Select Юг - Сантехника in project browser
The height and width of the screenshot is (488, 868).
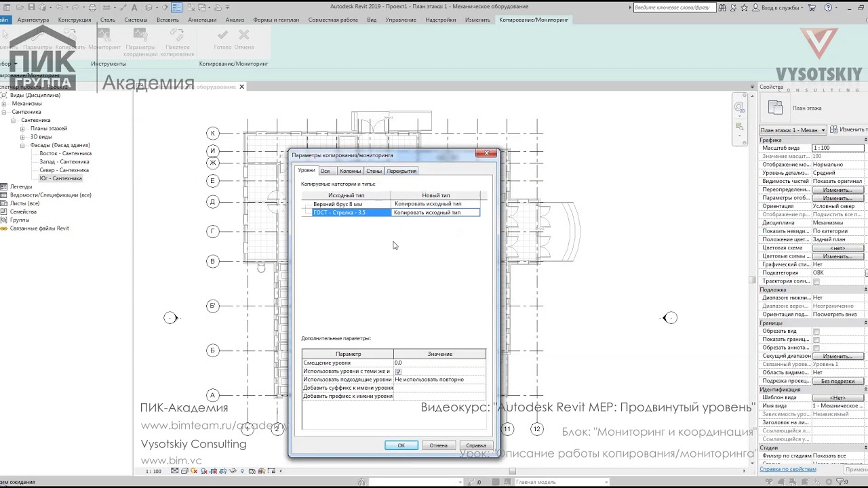tap(60, 178)
